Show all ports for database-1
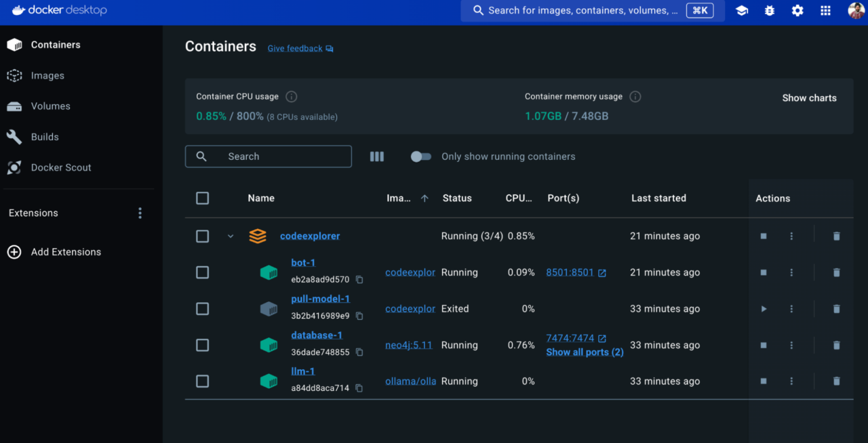The width and height of the screenshot is (868, 443). click(x=585, y=352)
